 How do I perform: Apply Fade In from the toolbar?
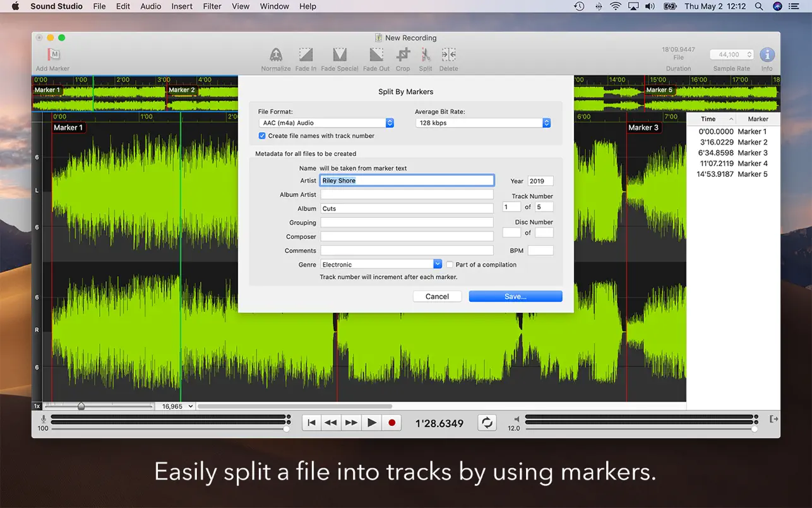point(306,55)
